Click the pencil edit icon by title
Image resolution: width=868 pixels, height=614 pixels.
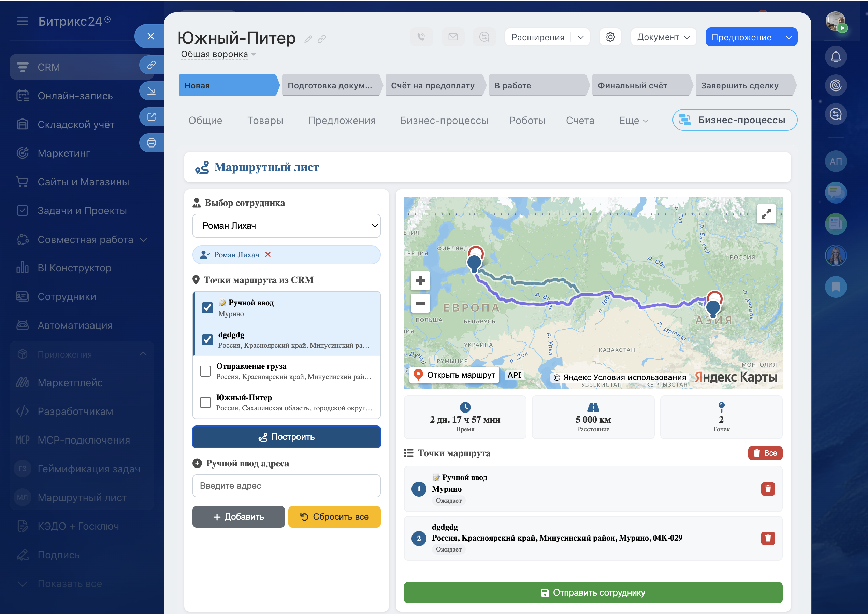pos(308,39)
